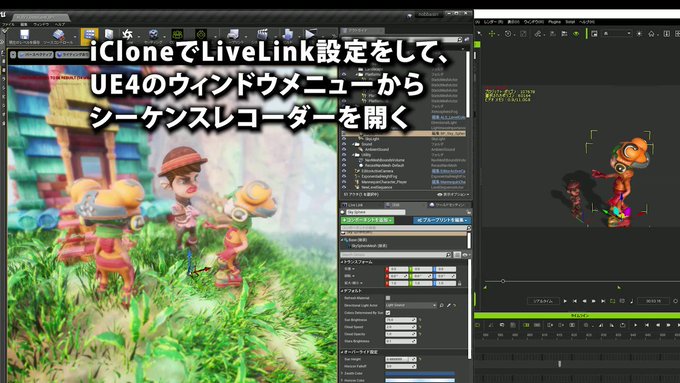Save the current level in UE4 toolbar
Screen dimensions: 680x383
24,37
